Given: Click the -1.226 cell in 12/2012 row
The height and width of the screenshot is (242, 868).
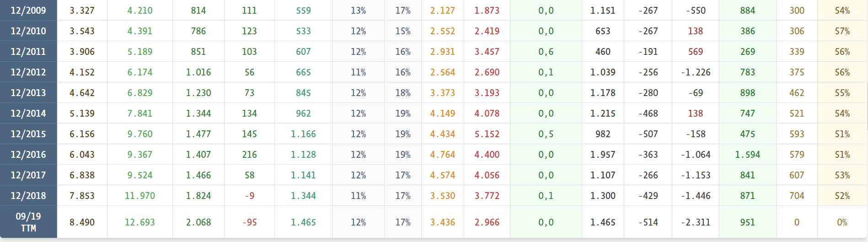Looking at the screenshot, I should pyautogui.click(x=696, y=72).
